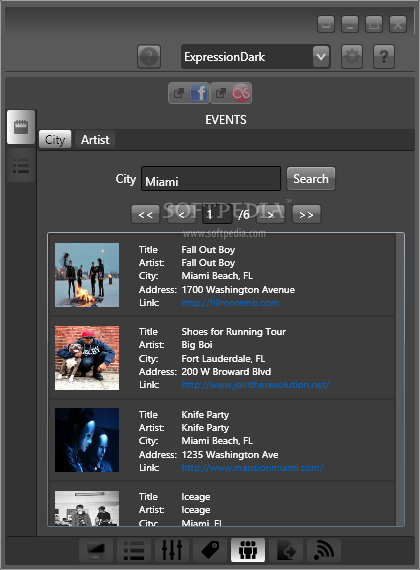This screenshot has width=420, height=570.
Task: Click the page number field showing 1
Action: (217, 214)
